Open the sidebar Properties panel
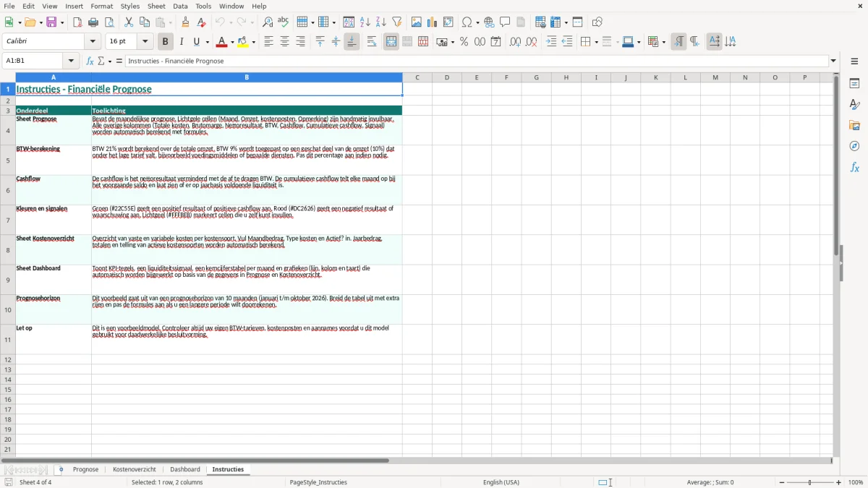The image size is (868, 488). [854, 84]
